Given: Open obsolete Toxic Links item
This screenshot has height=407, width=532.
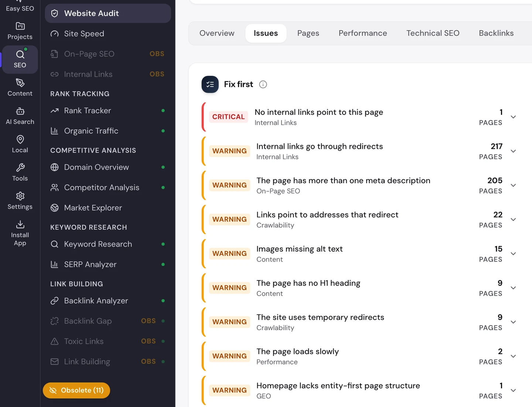Looking at the screenshot, I should [x=108, y=341].
